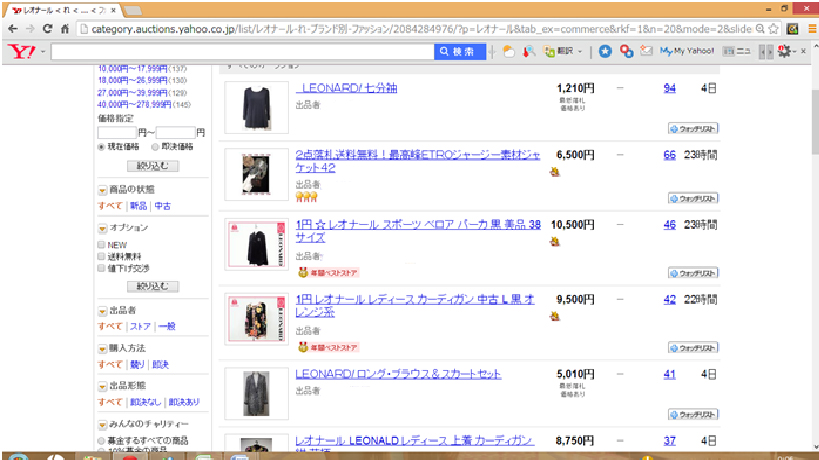Check the 値下げ交渉 checkbox
Viewport: 819px width, 460px height.
point(101,268)
